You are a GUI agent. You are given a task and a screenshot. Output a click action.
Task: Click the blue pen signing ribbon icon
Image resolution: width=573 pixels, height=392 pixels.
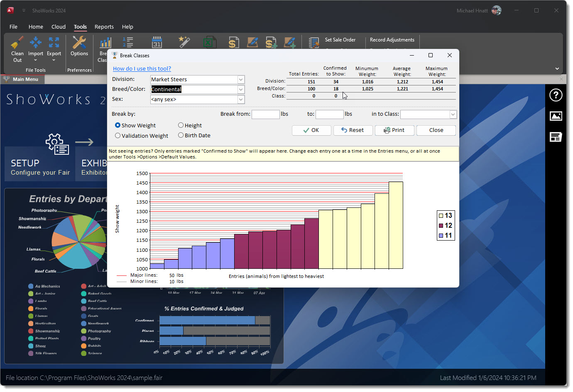click(x=252, y=42)
